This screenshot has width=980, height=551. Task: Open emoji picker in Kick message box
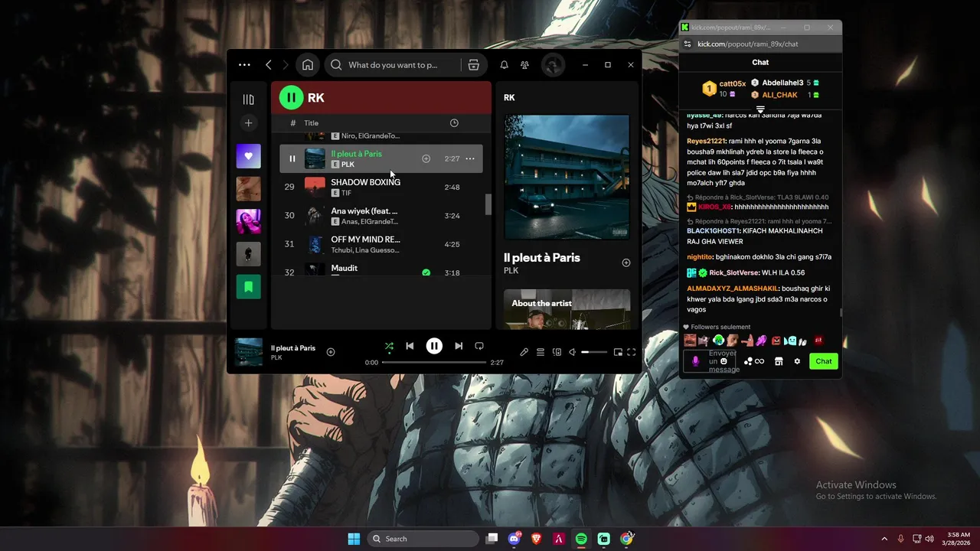pos(724,361)
